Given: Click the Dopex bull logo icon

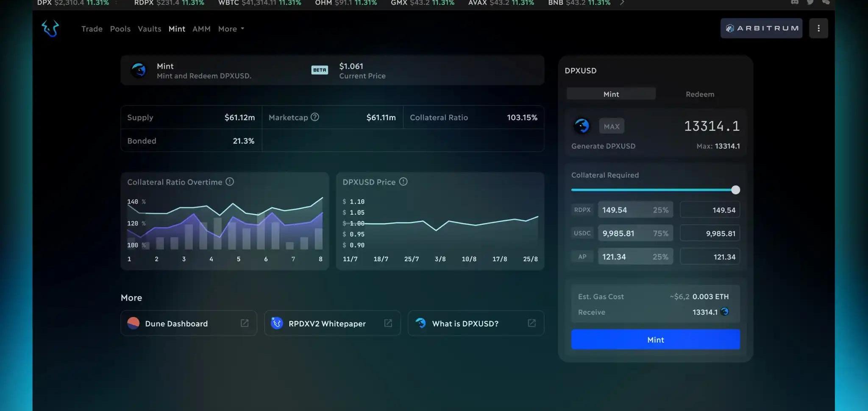Looking at the screenshot, I should click(50, 28).
